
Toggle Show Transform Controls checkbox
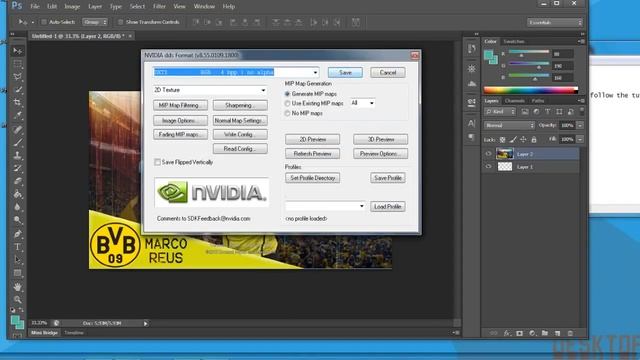click(120, 22)
